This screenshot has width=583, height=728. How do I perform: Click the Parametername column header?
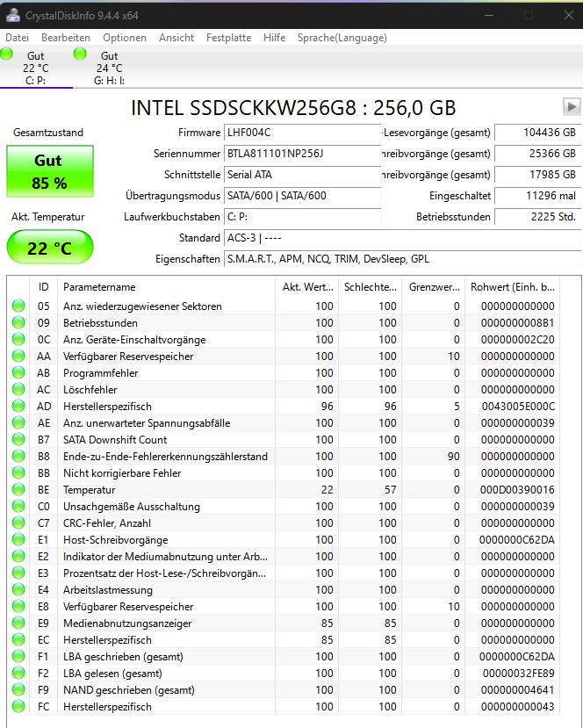pos(166,287)
